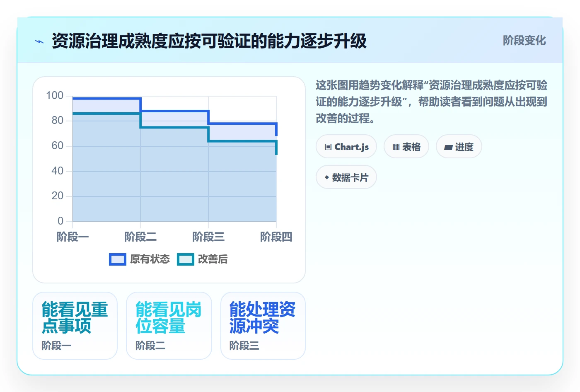Click the 阶段四 x-axis label
580x392 pixels.
pyautogui.click(x=276, y=237)
